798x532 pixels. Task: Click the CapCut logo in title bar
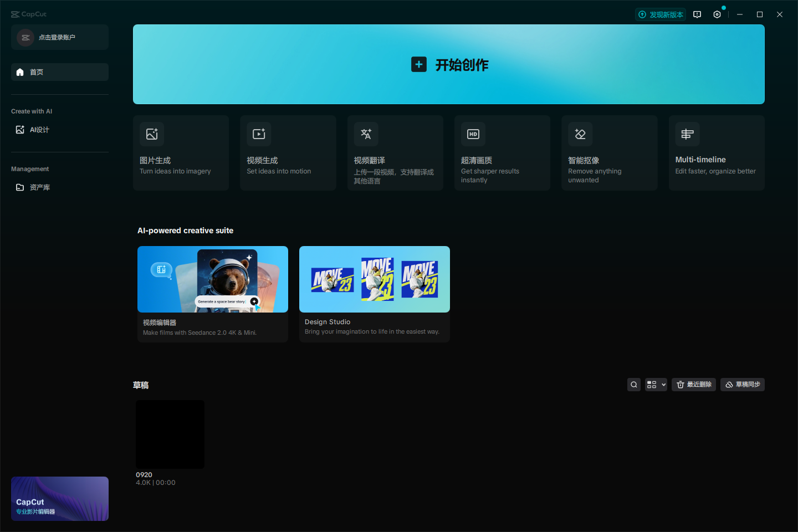click(x=29, y=14)
